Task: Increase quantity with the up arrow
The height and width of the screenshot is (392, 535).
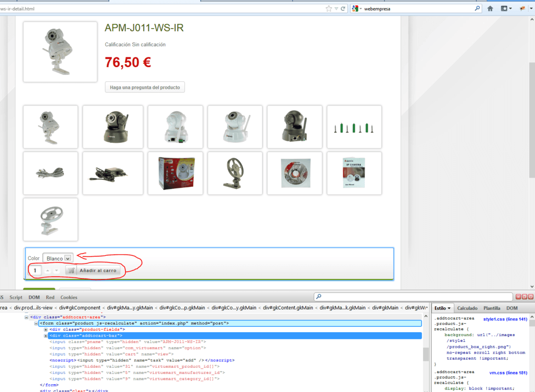Action: tap(48, 270)
